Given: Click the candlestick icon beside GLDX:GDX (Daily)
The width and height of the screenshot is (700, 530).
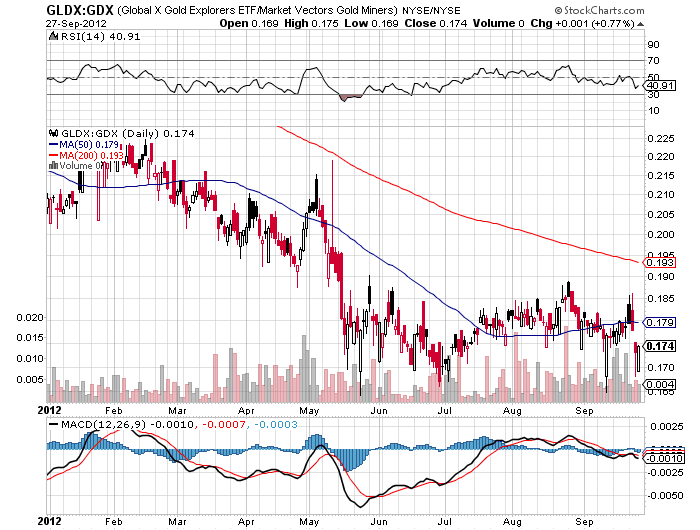Looking at the screenshot, I should (x=54, y=133).
